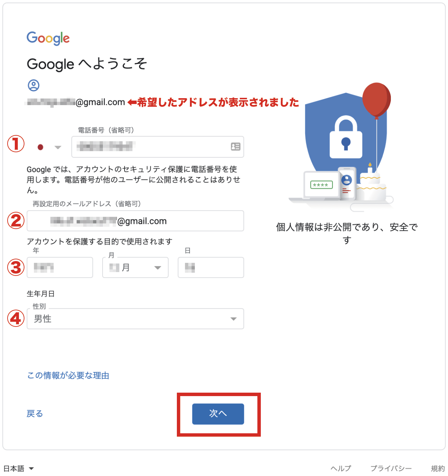Screen dimensions: 448x476
Task: Click the padlock on the blue shield
Action: click(346, 137)
